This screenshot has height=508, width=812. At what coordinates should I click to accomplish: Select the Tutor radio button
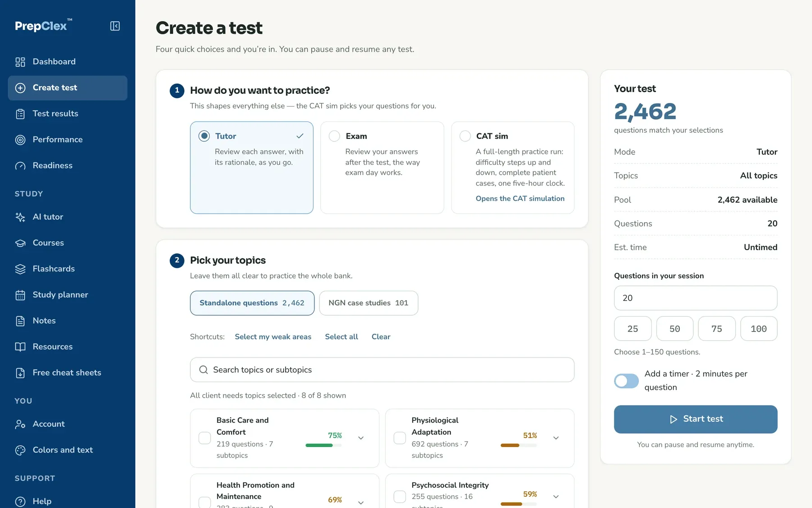click(x=204, y=136)
